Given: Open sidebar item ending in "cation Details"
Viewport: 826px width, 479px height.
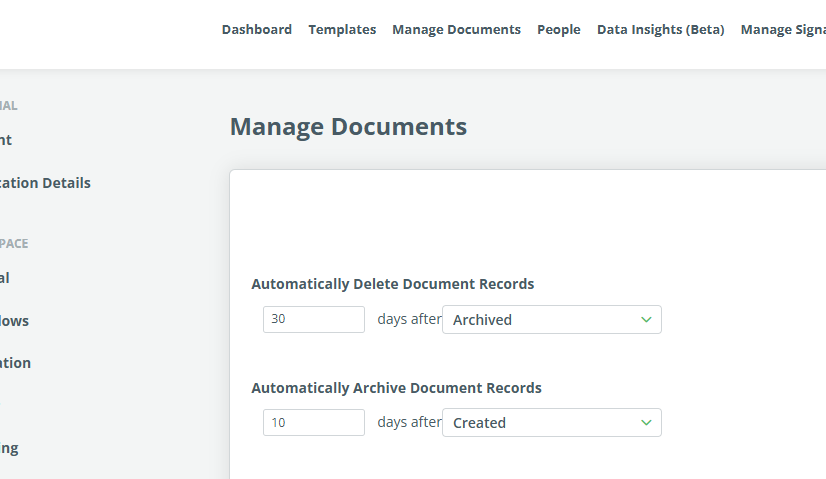Looking at the screenshot, I should pyautogui.click(x=45, y=183).
